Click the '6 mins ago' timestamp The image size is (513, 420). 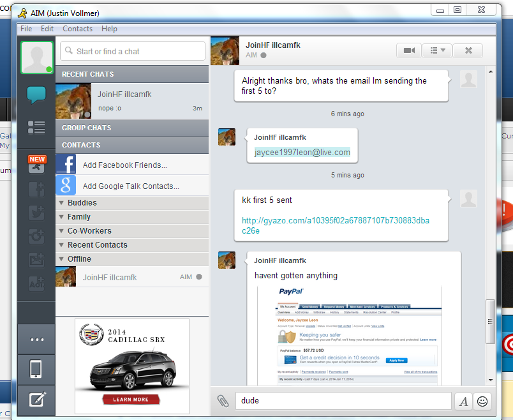[x=348, y=114]
